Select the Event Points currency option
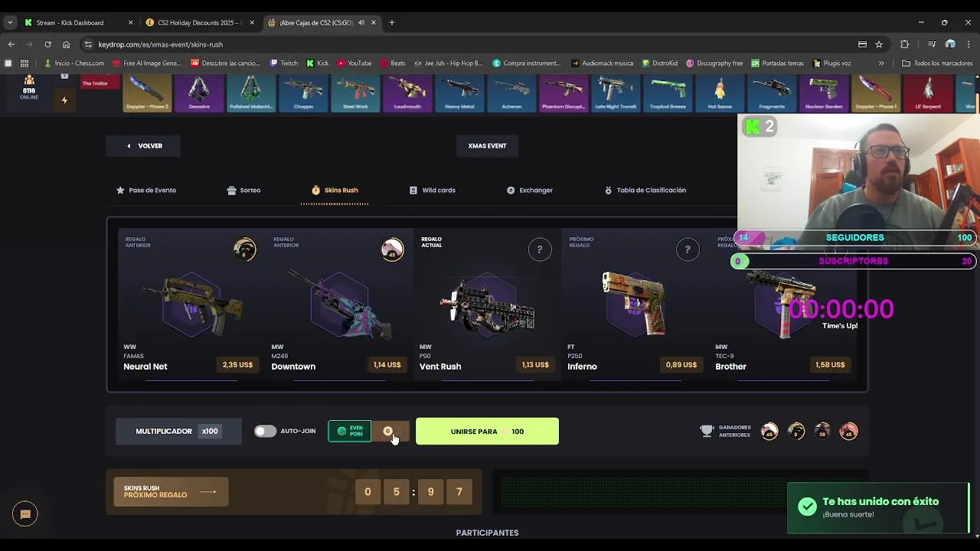The height and width of the screenshot is (551, 980). [x=350, y=432]
